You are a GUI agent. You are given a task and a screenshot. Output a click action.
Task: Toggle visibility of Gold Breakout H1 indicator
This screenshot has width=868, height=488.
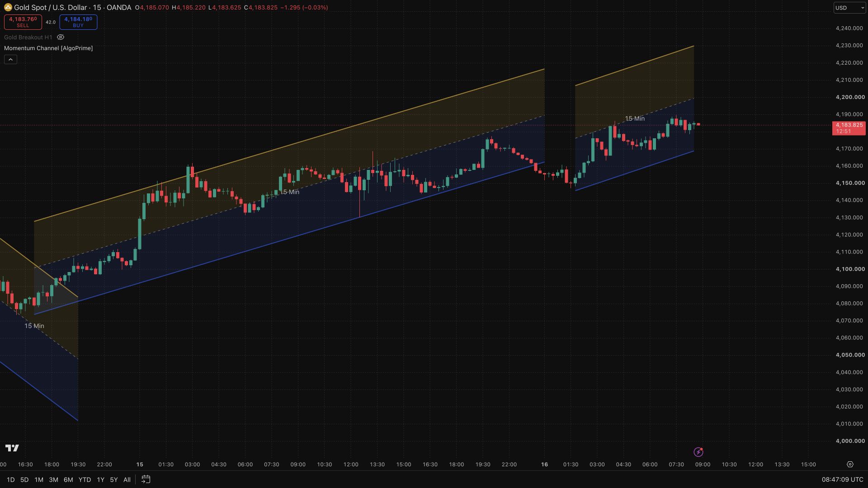tap(61, 37)
